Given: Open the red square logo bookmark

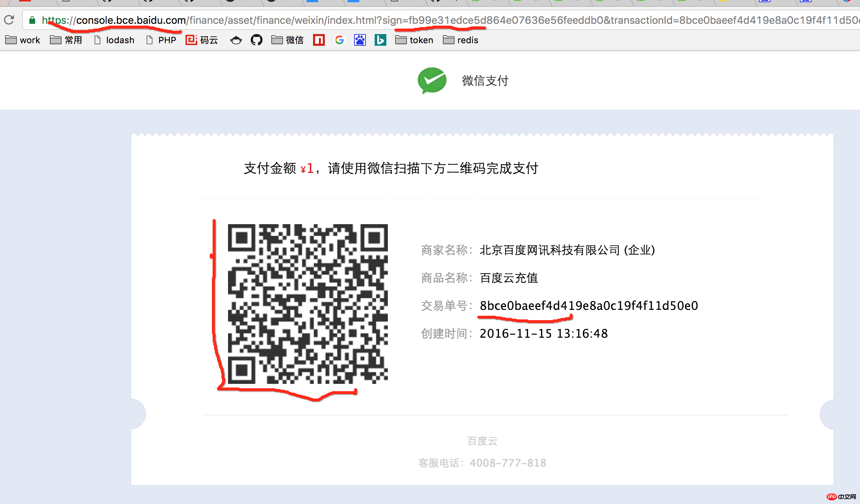Looking at the screenshot, I should coord(319,40).
